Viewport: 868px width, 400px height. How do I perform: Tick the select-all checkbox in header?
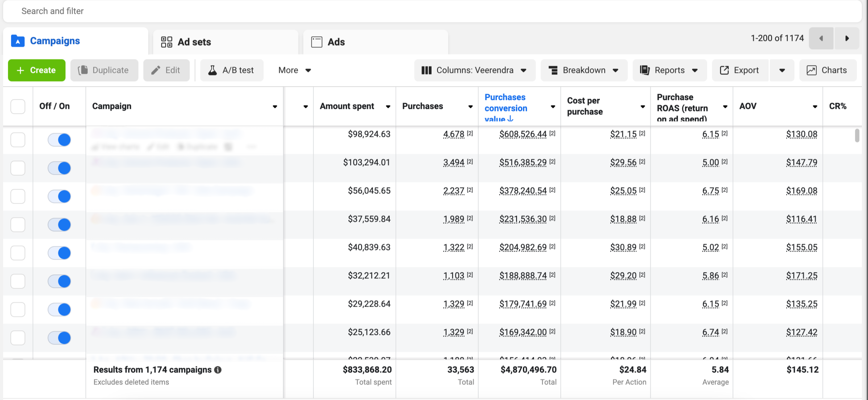(x=18, y=106)
